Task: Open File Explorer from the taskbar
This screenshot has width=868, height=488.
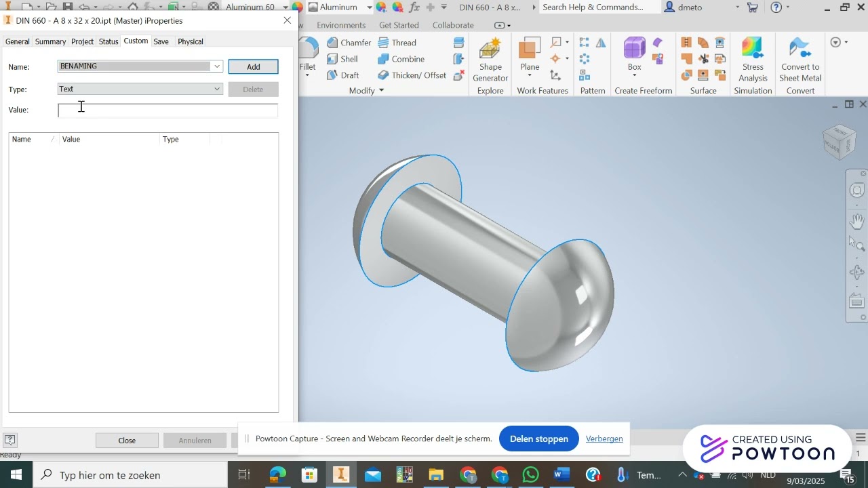Action: (x=435, y=475)
